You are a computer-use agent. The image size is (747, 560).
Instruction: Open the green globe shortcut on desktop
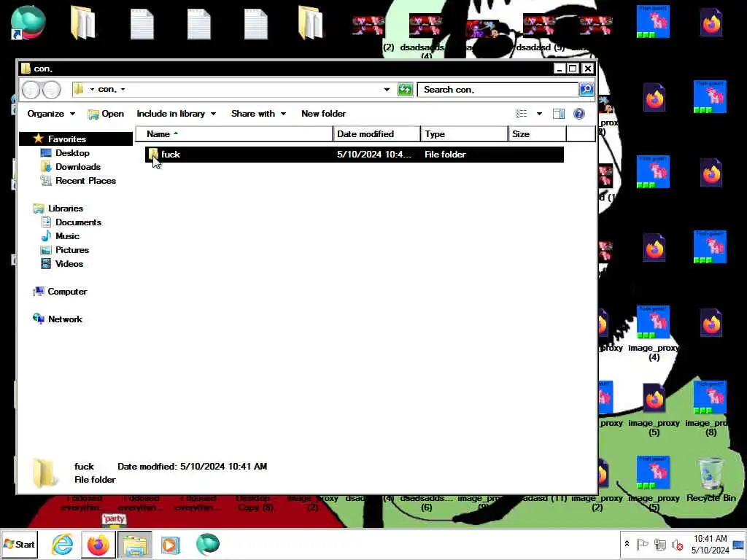click(x=28, y=23)
